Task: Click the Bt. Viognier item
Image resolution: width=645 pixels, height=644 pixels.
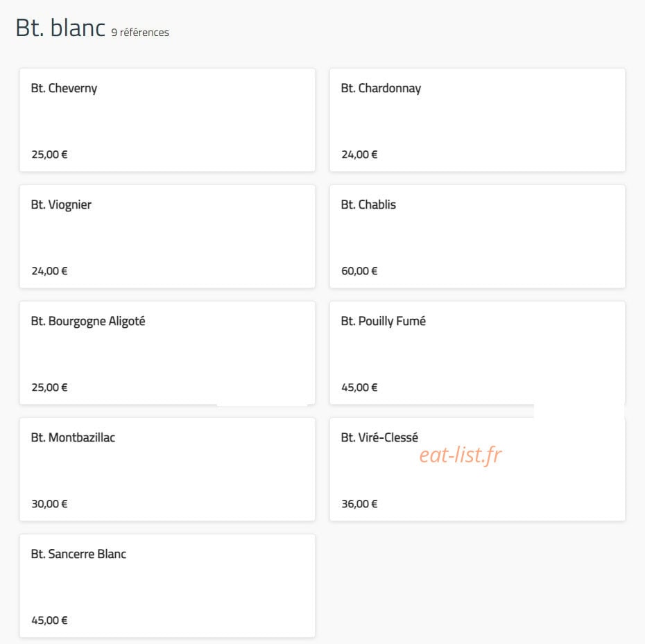Action: pos(167,236)
